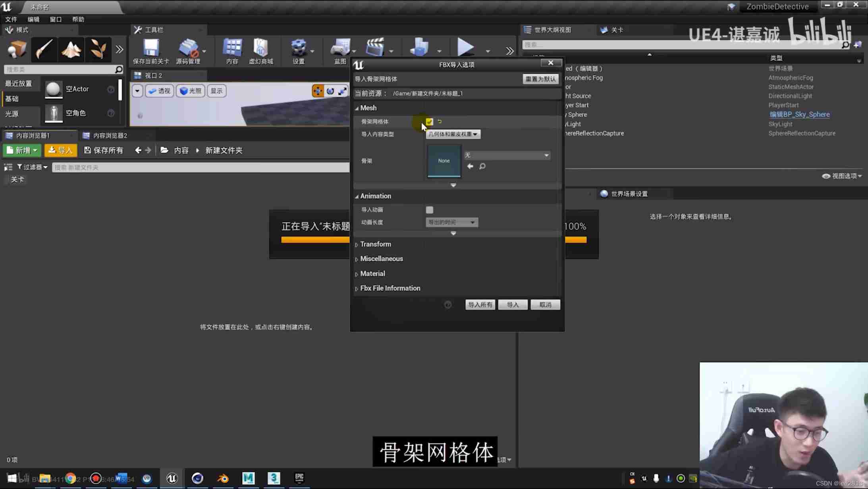Enable the Import Animations checkbox
Image resolution: width=868 pixels, height=489 pixels.
[430, 210]
